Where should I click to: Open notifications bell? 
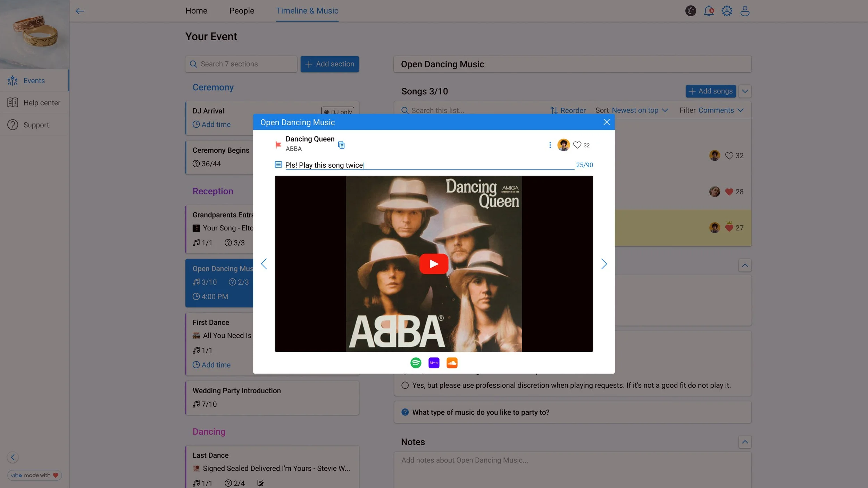709,11
